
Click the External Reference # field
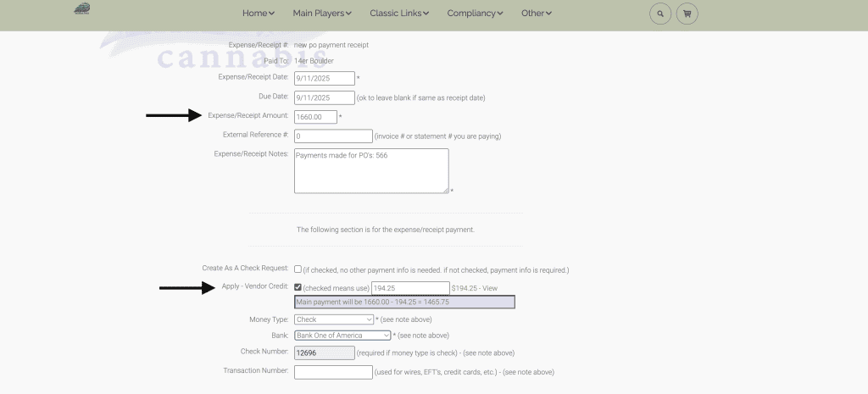click(333, 136)
